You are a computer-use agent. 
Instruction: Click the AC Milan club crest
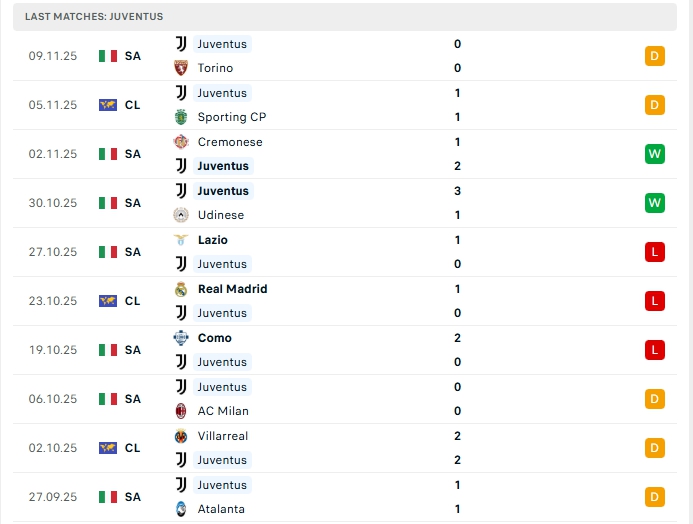[181, 411]
